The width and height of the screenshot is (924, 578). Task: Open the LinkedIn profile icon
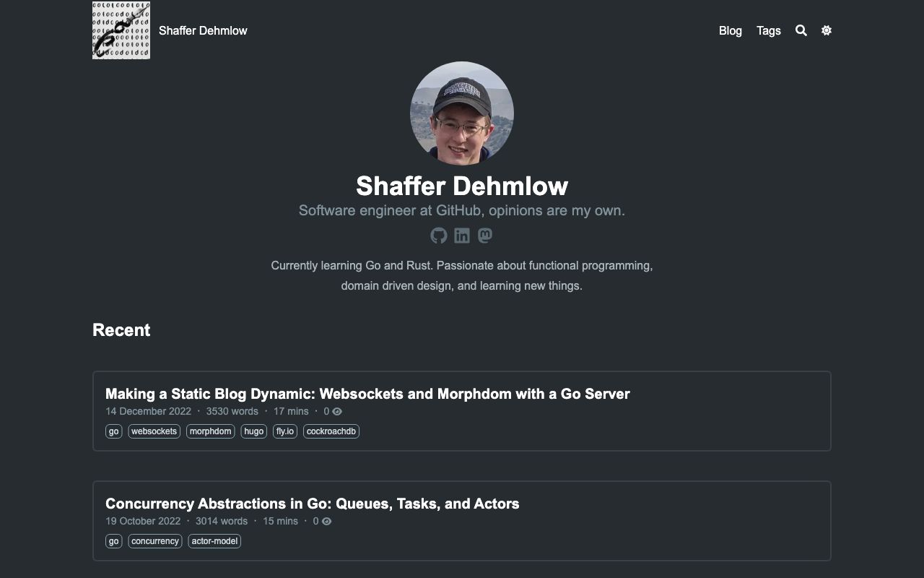point(462,236)
